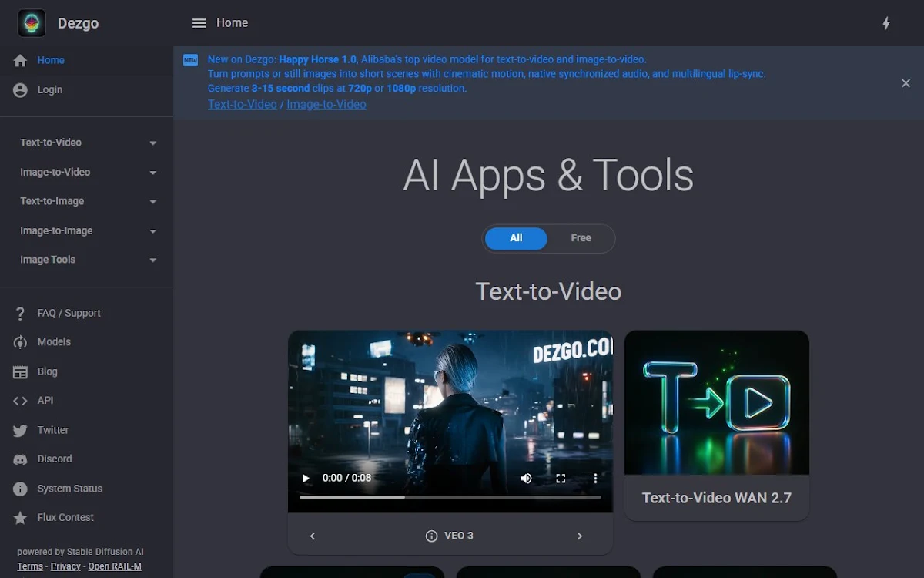Dismiss the Happy Horse announcement banner
The image size is (924, 578).
pos(906,83)
